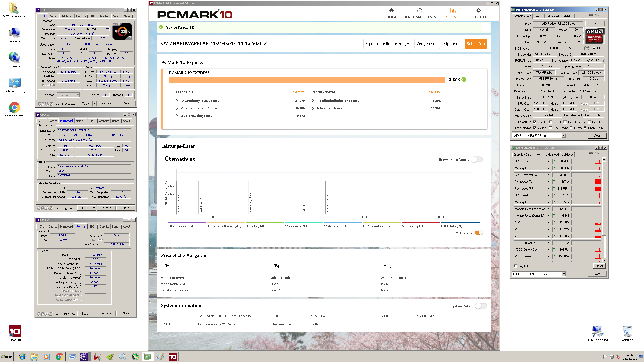Click Lookup button in GPU-Z
644x362 pixels.
[595, 23]
